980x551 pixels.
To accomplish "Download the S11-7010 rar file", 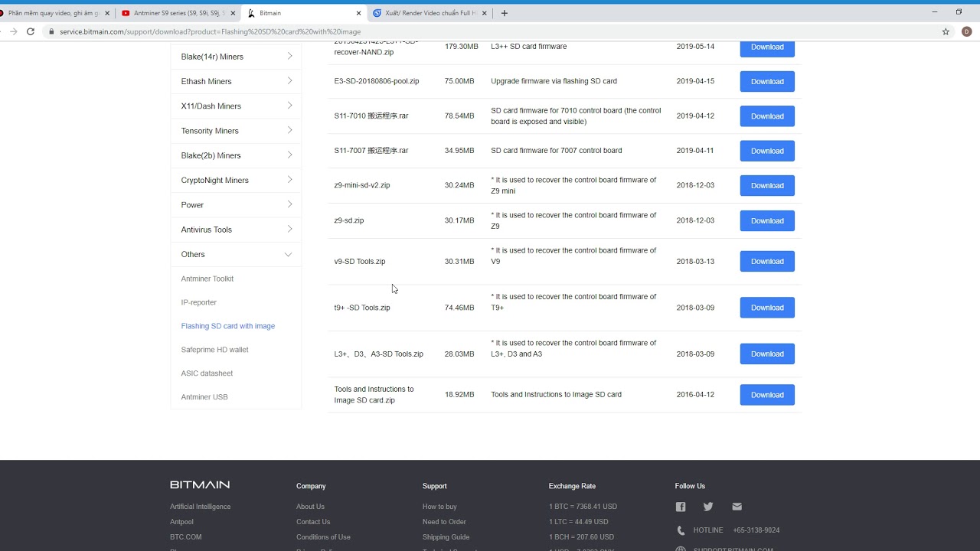I will (767, 116).
